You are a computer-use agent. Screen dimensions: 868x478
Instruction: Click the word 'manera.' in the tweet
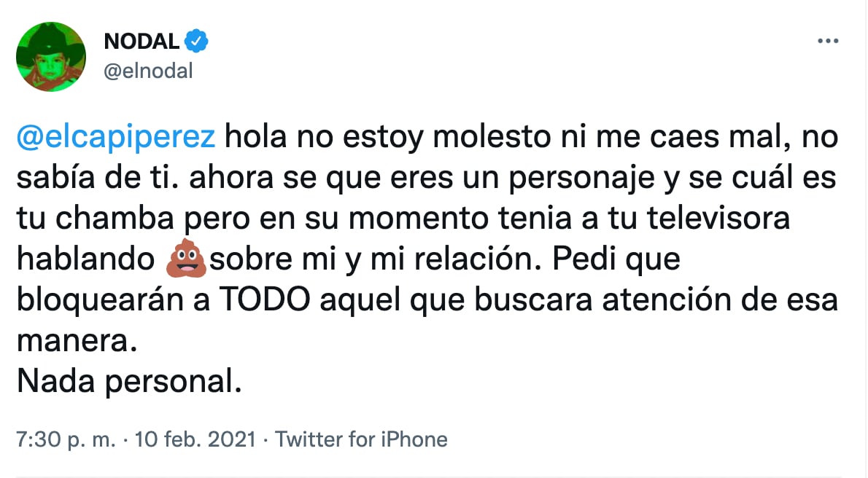(77, 342)
